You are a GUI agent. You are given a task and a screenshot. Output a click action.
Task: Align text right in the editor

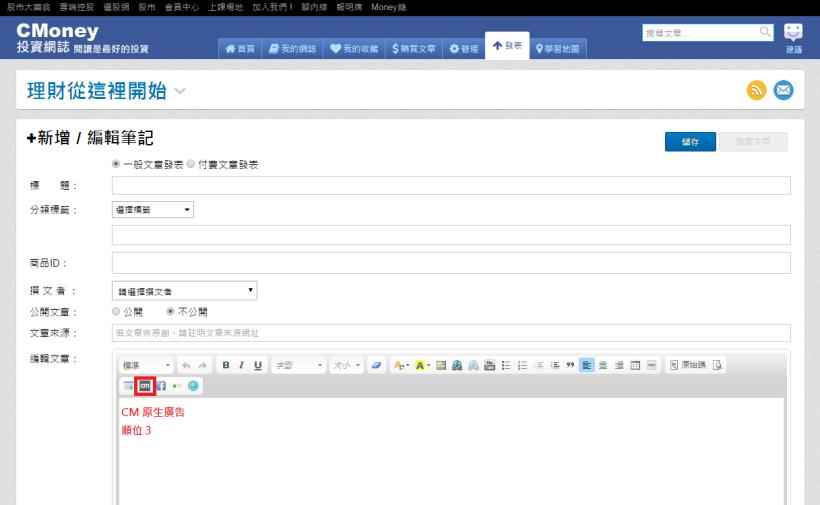click(619, 365)
